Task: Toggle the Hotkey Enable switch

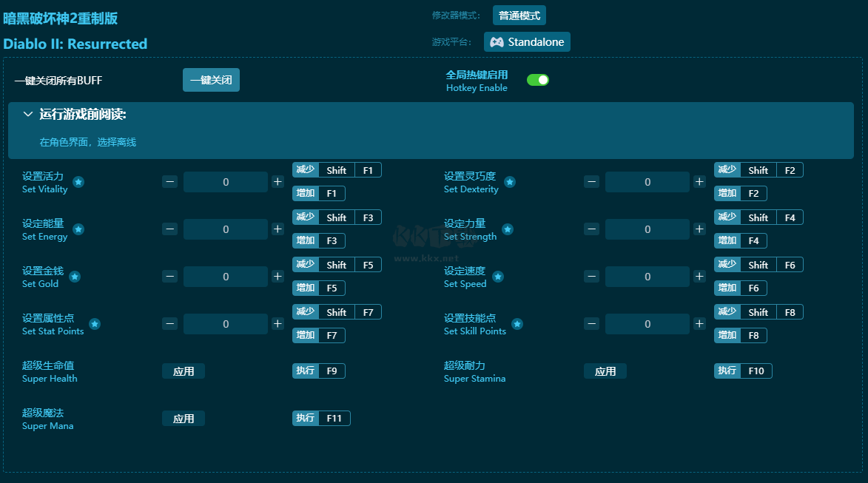Action: point(537,80)
